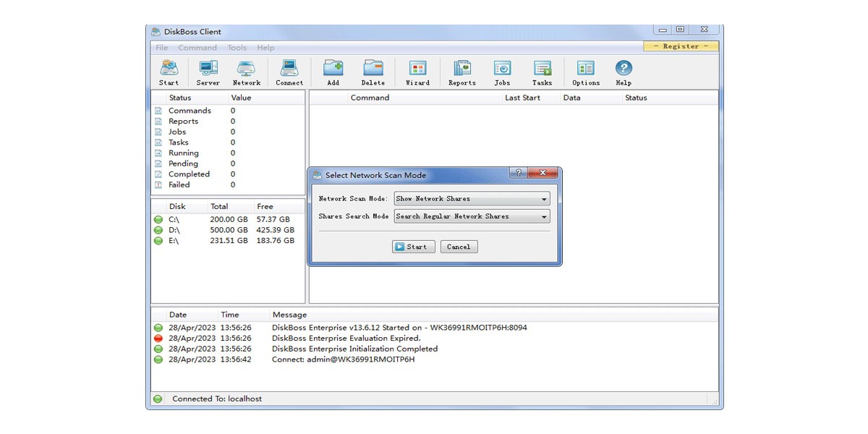Open the Network Scan Mode dropdown
Viewport: 868px width, 434px height.
tap(472, 199)
